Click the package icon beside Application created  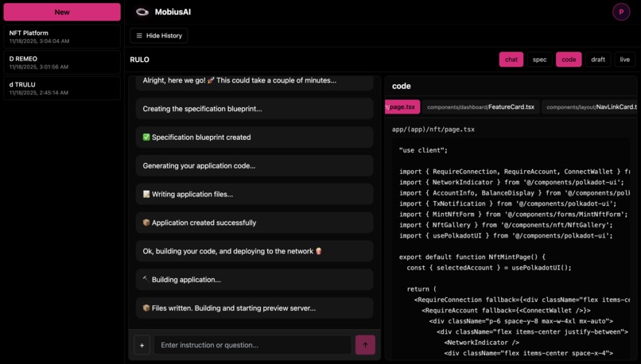tap(146, 223)
